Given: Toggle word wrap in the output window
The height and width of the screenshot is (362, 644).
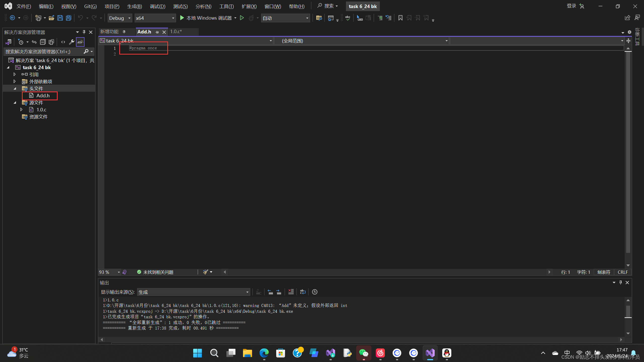Looking at the screenshot, I should (x=303, y=292).
